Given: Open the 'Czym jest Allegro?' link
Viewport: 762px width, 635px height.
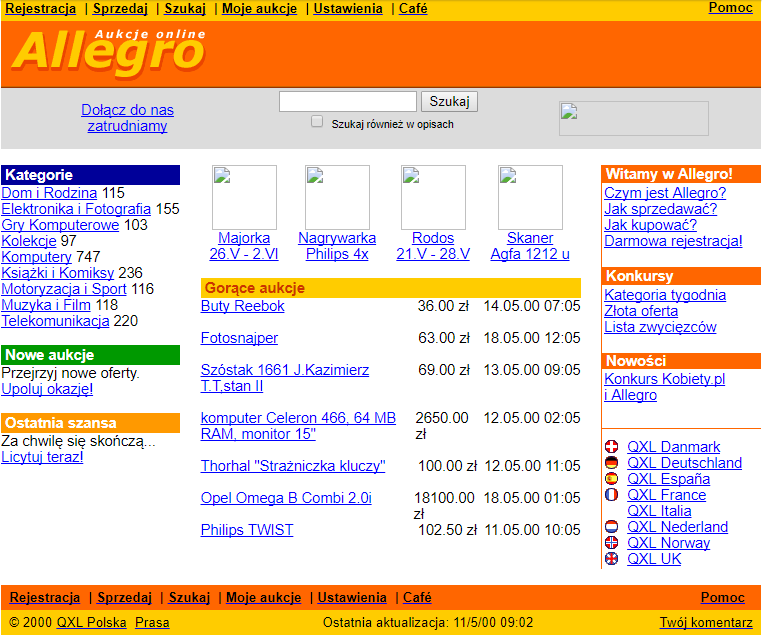Looking at the screenshot, I should coord(665,193).
